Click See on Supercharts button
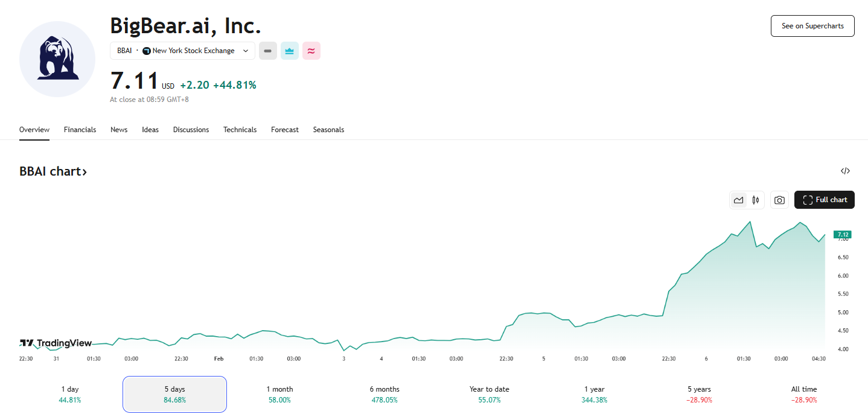The height and width of the screenshot is (420, 868). (x=812, y=26)
